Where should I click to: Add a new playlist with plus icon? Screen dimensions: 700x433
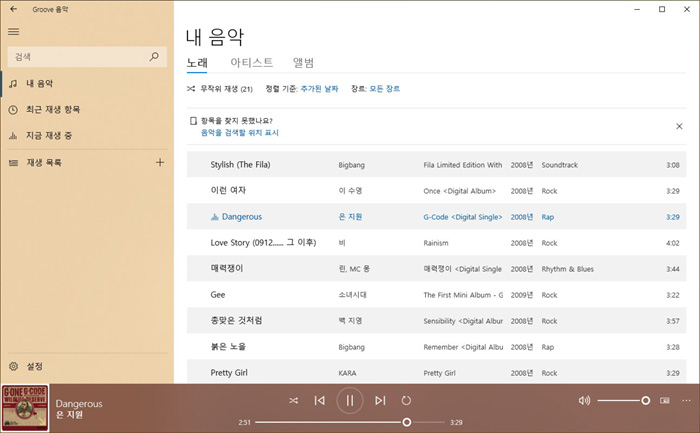click(160, 162)
